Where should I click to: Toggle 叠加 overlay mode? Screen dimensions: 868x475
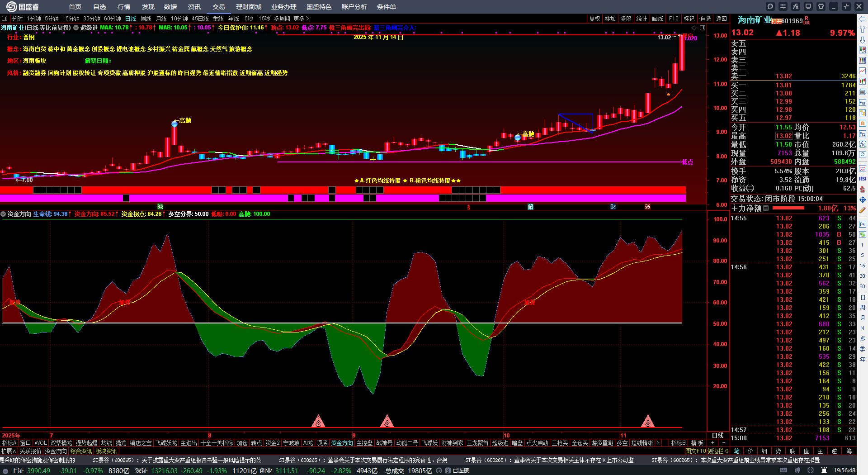coord(610,19)
